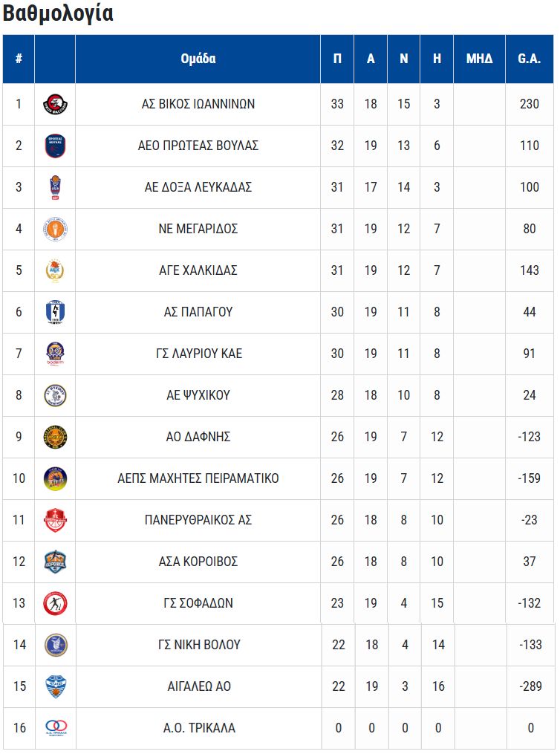
Task: Open the ΑΕ ΨΥΧΙΚΟΥ team link
Action: (198, 395)
